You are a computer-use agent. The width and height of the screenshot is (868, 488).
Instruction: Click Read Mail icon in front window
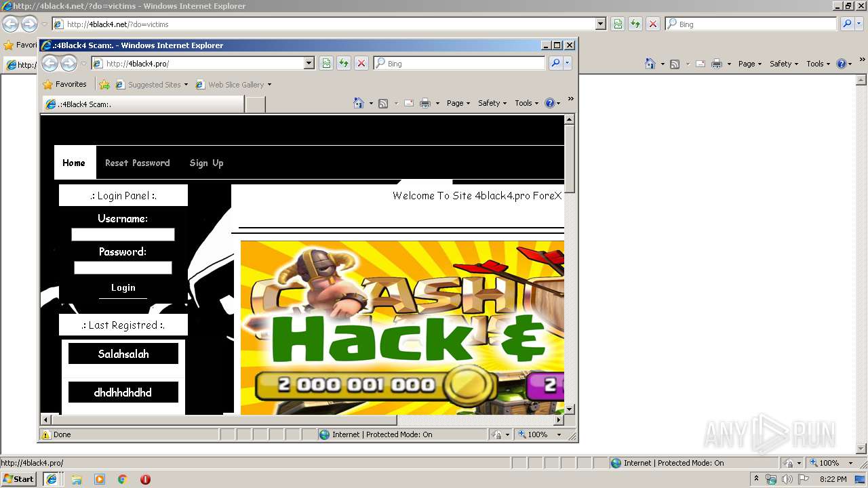tap(409, 103)
